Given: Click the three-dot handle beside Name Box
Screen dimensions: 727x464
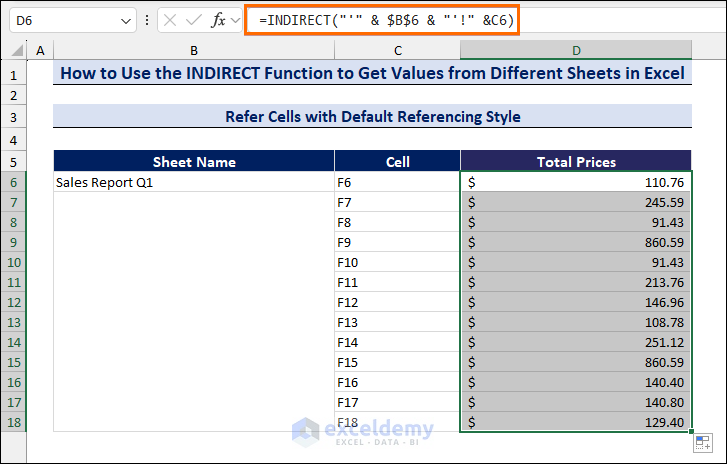Looking at the screenshot, I should pos(147,20).
